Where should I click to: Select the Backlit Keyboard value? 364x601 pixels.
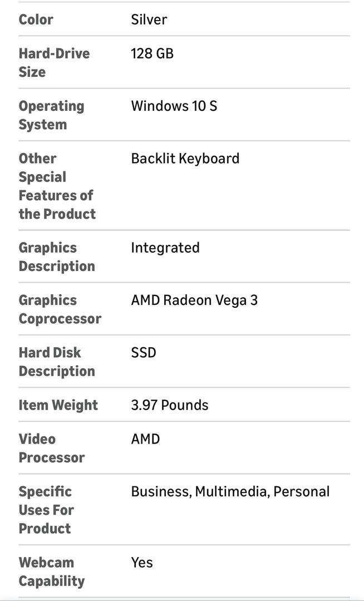[x=185, y=159]
